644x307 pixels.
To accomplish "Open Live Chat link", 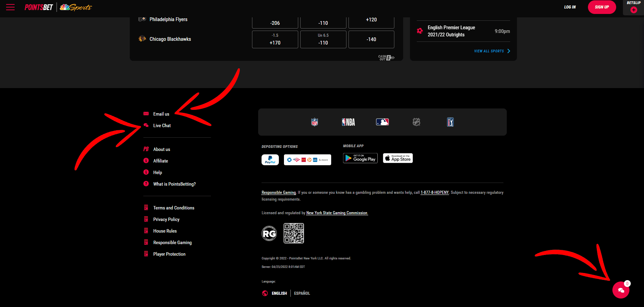I will 162,125.
